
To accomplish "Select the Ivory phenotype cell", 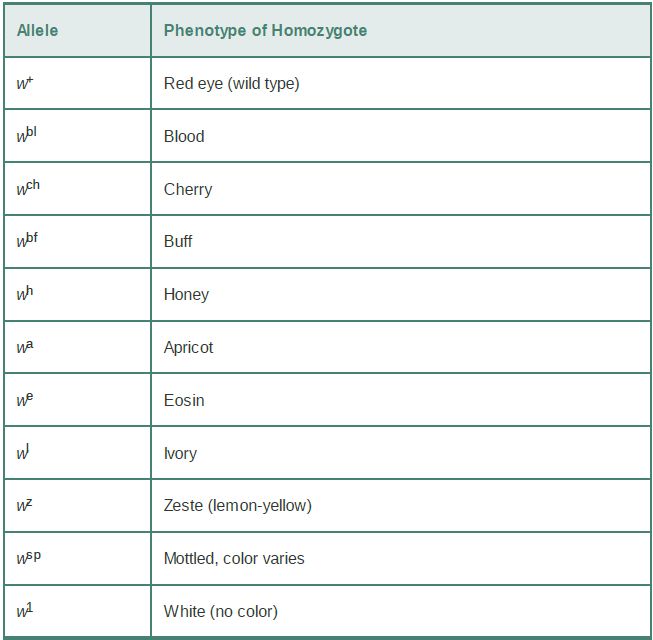I will (401, 453).
